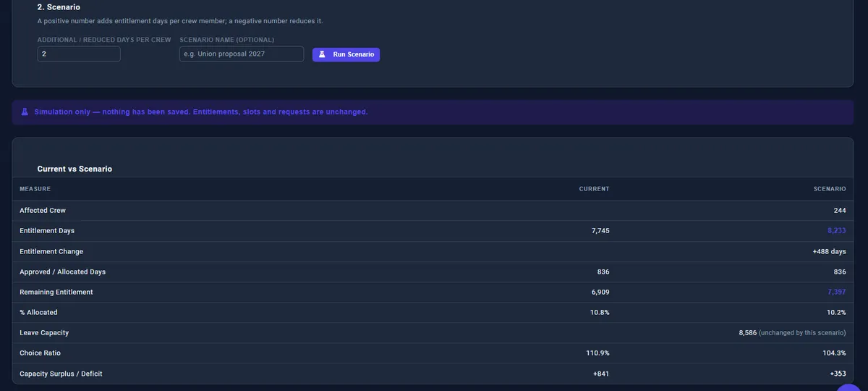Click current Remaining Entitlement 6,909
The width and height of the screenshot is (868, 391).
click(x=600, y=292)
